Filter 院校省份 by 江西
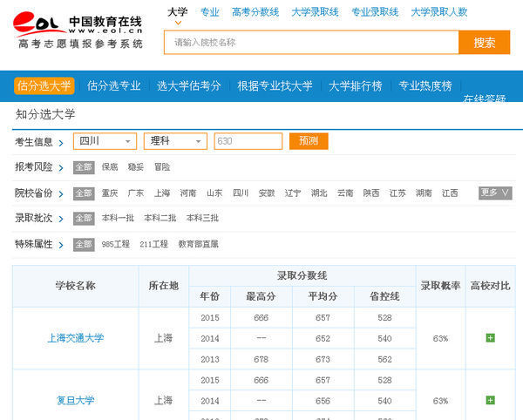This screenshot has height=420, width=523. [x=450, y=193]
